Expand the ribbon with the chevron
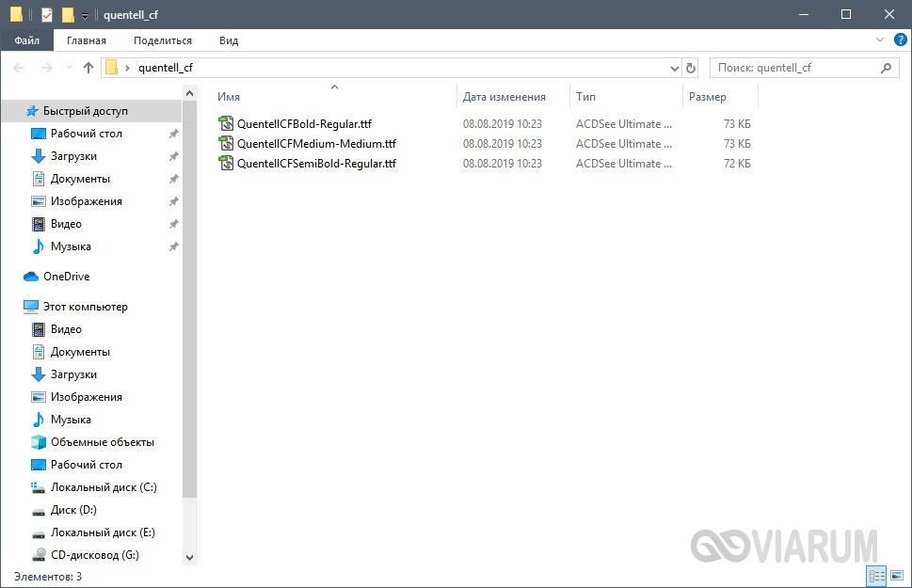The height and width of the screenshot is (588, 912). click(x=879, y=40)
